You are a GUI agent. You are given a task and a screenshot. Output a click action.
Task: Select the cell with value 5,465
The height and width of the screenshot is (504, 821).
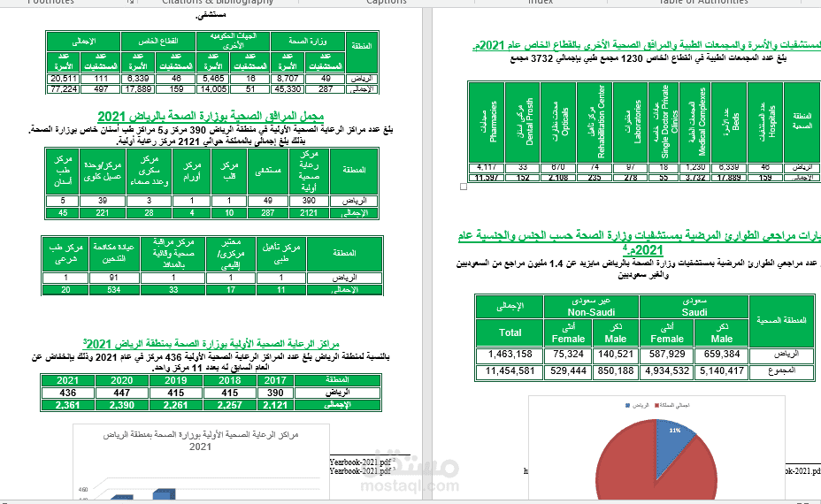(213, 79)
